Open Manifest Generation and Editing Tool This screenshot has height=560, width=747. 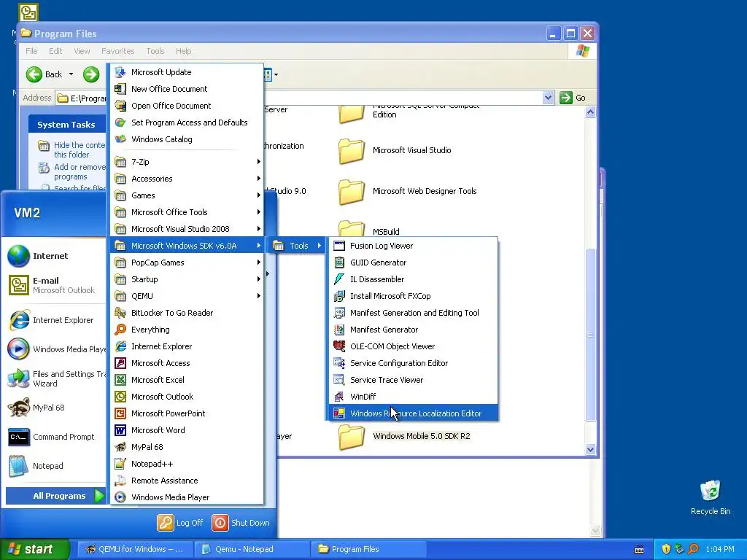413,313
